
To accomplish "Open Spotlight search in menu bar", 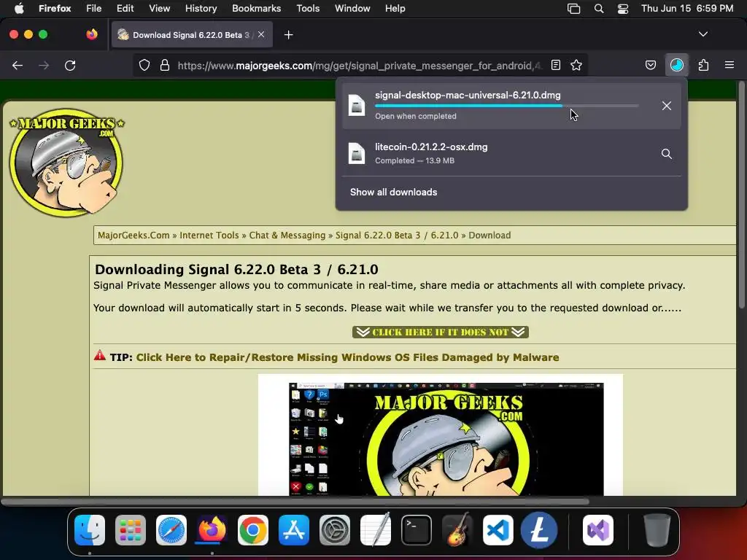I will tap(599, 9).
